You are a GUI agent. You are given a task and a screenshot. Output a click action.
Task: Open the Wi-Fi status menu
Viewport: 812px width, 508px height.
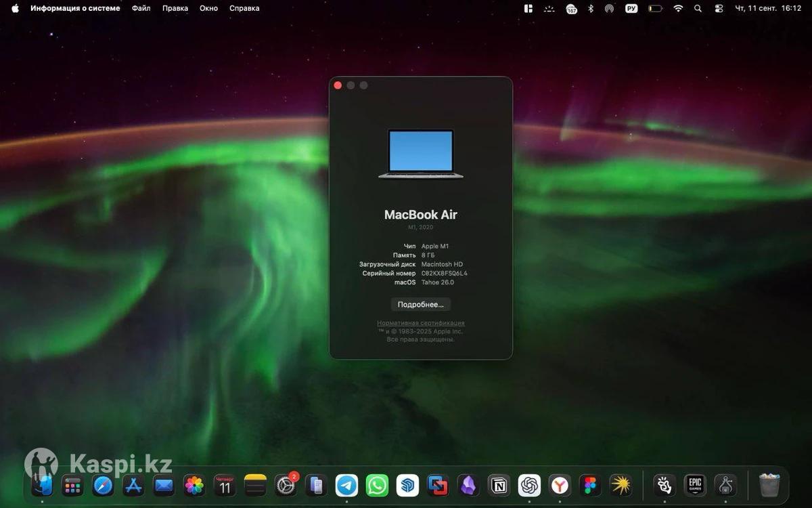pyautogui.click(x=678, y=8)
